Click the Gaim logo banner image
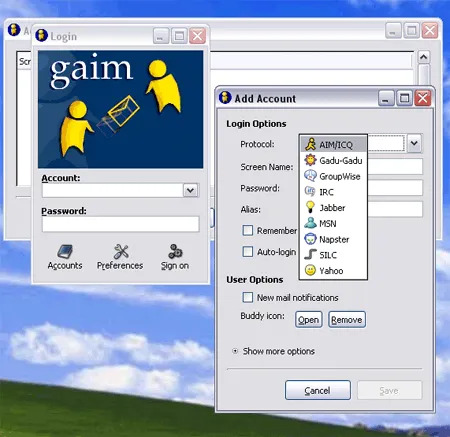 point(120,109)
